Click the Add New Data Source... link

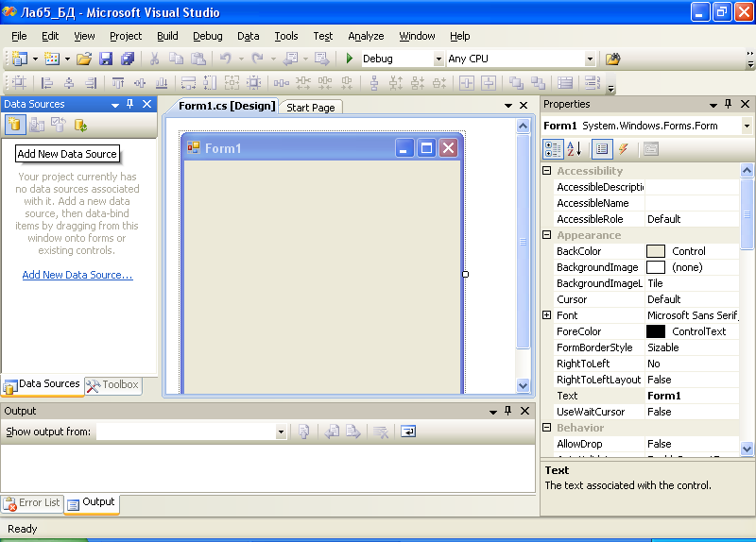point(77,275)
